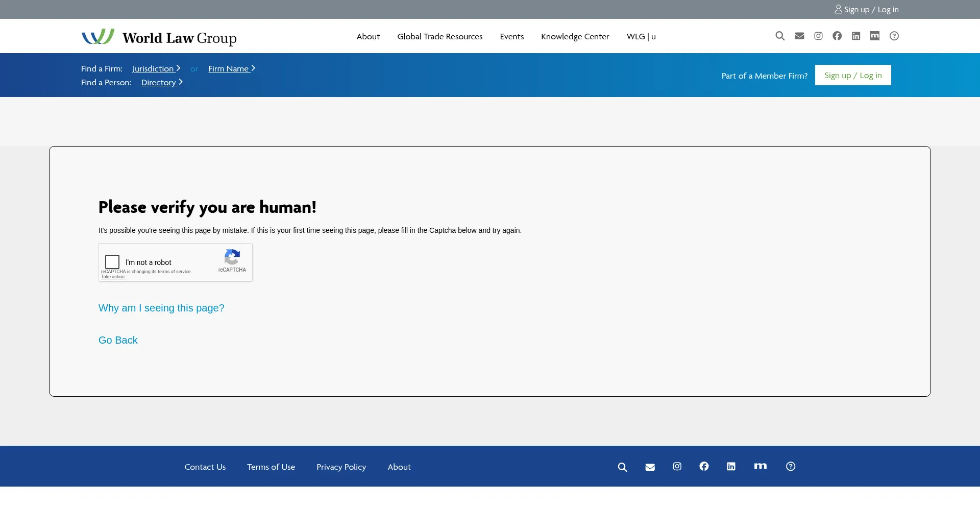
Task: Open the WLG | u menu item
Action: click(x=641, y=36)
